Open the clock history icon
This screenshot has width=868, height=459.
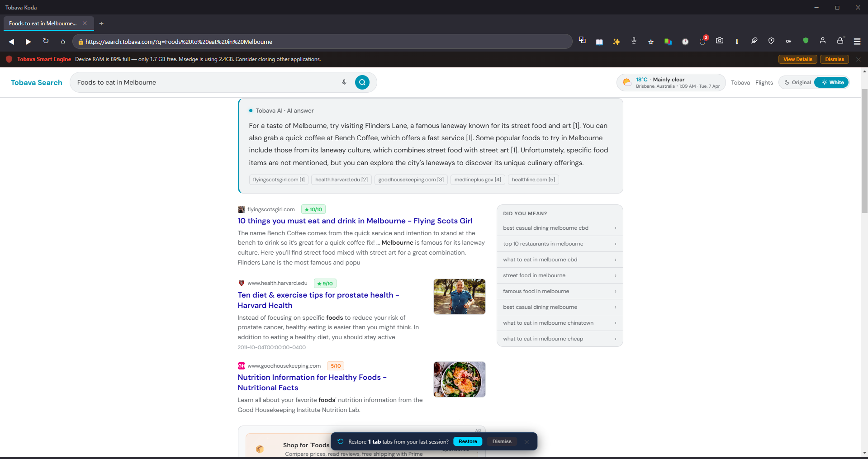click(685, 42)
